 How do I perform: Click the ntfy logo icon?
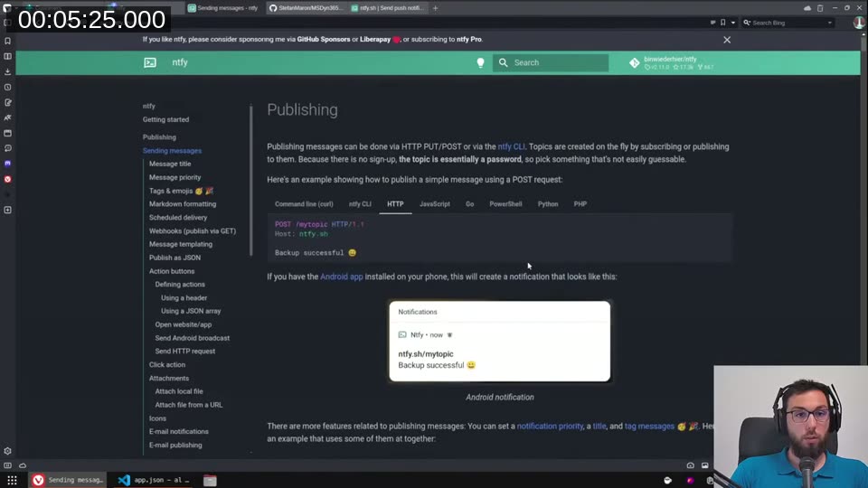coord(150,62)
